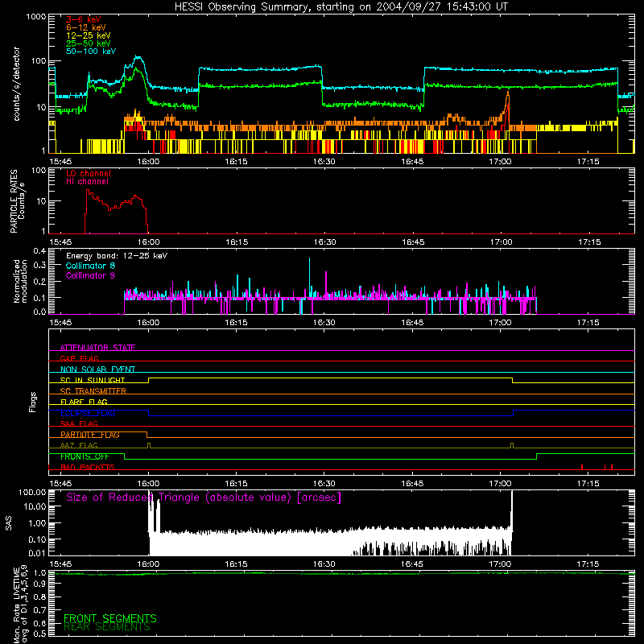Click the plot title 'HESSI Observing Summary'
The width and height of the screenshot is (644, 644).
click(x=243, y=7)
